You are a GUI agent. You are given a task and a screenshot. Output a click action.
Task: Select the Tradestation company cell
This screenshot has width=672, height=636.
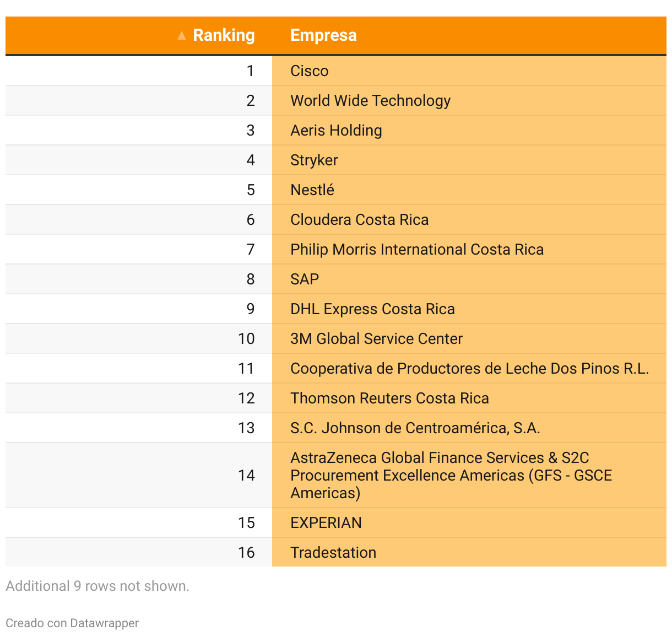[469, 552]
